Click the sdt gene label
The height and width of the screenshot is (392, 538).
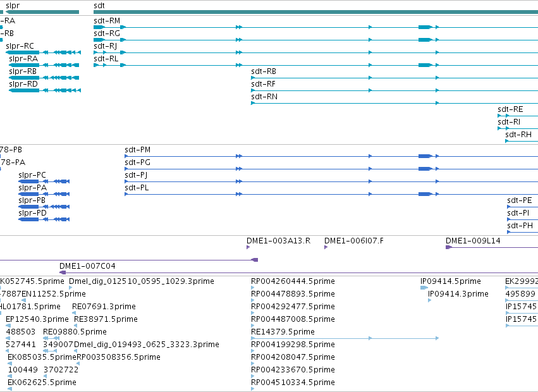tap(99, 6)
